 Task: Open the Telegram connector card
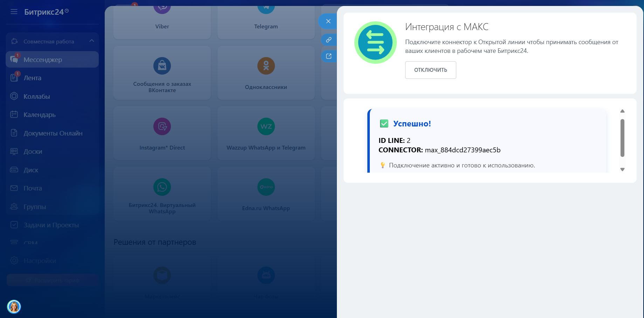266,22
